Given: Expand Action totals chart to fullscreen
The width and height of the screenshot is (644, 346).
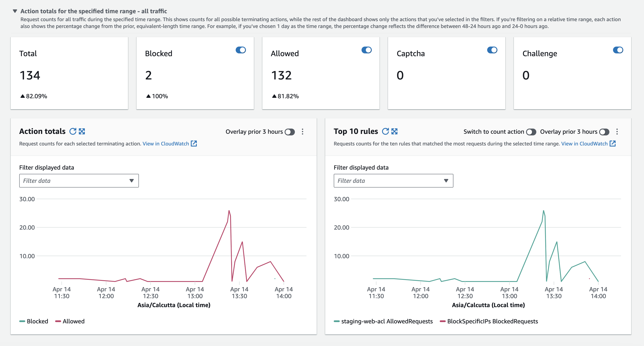Looking at the screenshot, I should [82, 131].
